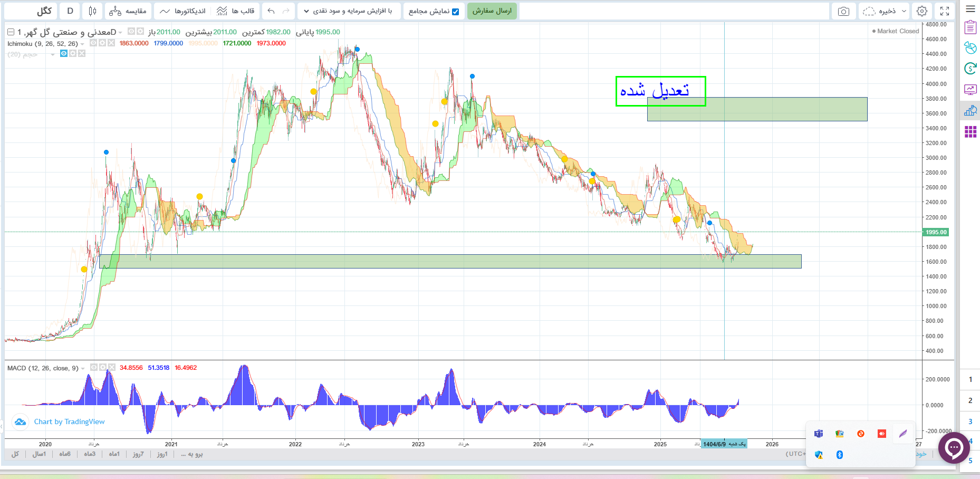Select the 1سال time range tab
The image size is (980, 479).
tap(39, 454)
